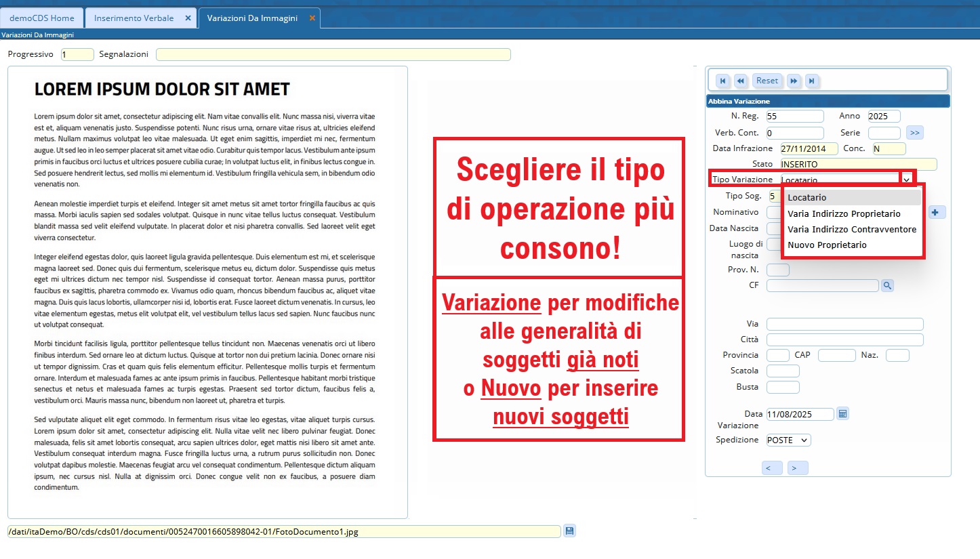Click the CF input field
Screen dimensions: 980x559
point(823,286)
